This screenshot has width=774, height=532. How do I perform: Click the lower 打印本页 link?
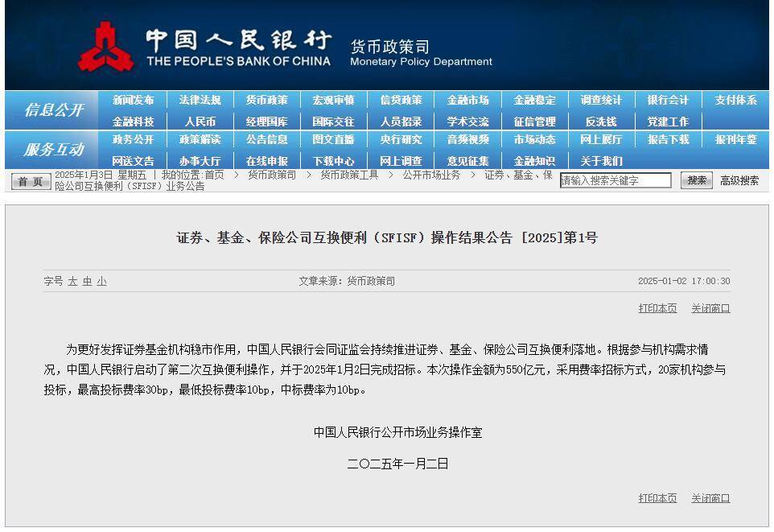tap(657, 498)
